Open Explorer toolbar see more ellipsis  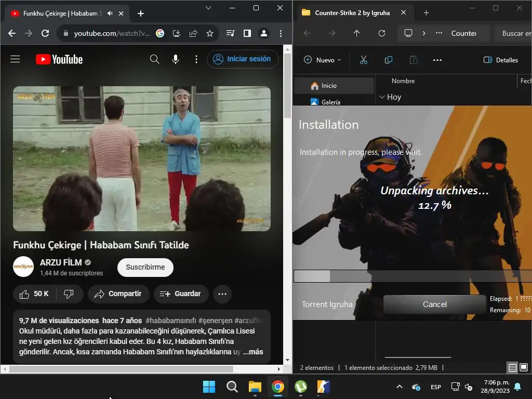click(x=437, y=60)
